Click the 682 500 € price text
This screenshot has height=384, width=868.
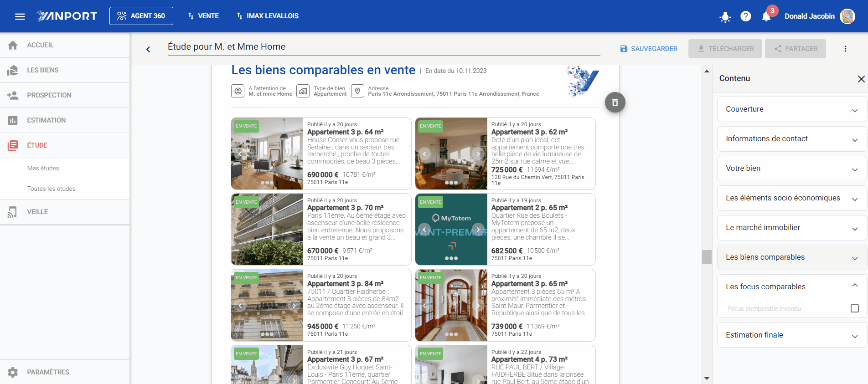(x=507, y=251)
